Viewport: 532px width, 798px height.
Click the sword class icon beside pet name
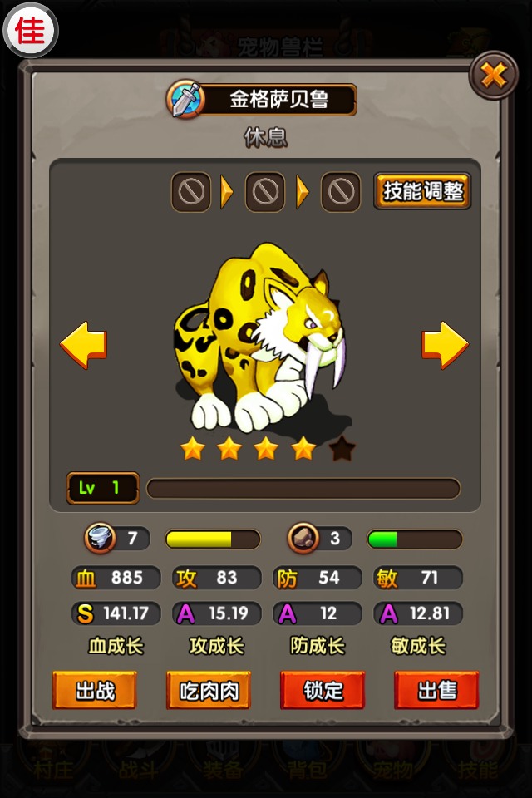pos(185,99)
